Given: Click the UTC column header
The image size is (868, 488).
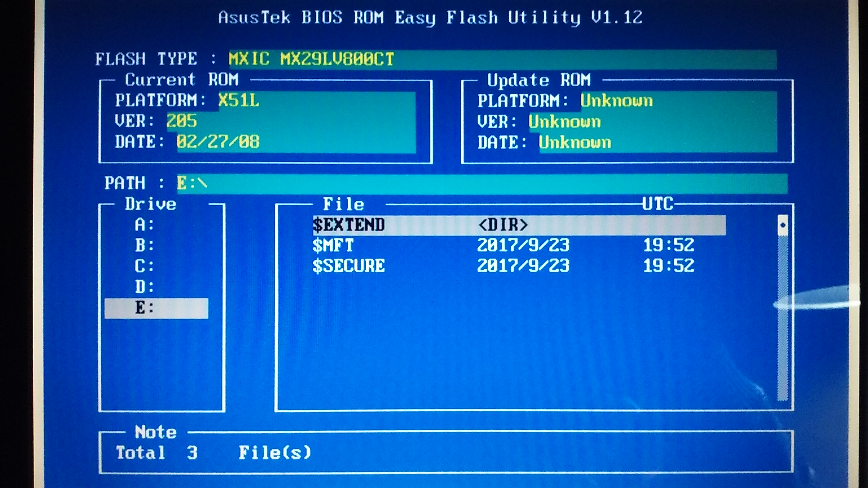Looking at the screenshot, I should click(x=657, y=204).
